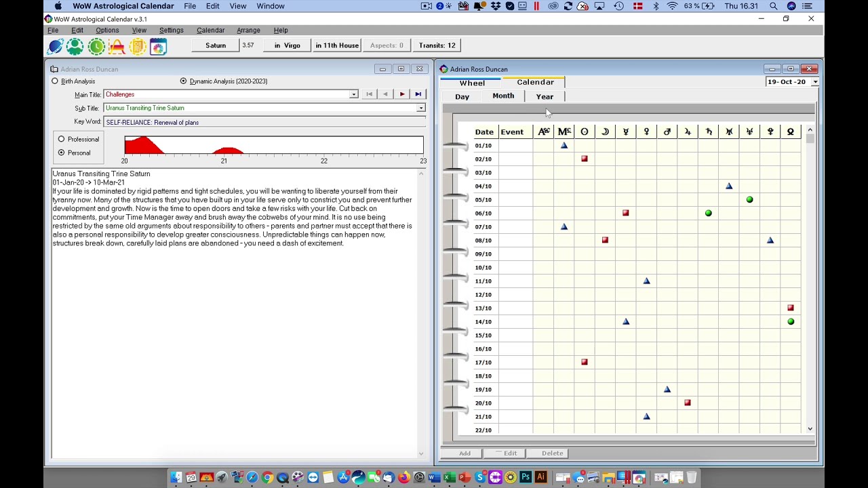Click the Midheaven column header symbol
This screenshot has height=488, width=868.
564,131
